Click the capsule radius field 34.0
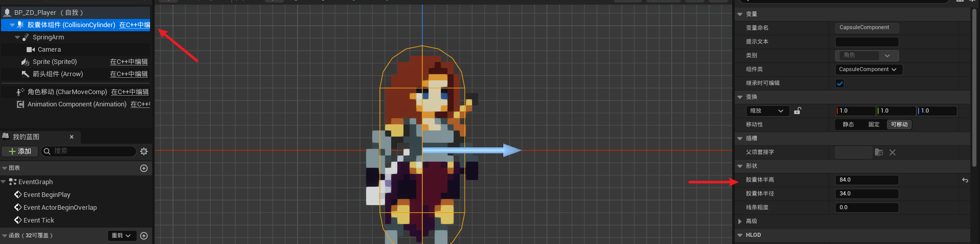Viewport: 980px width, 244px height. [x=866, y=194]
